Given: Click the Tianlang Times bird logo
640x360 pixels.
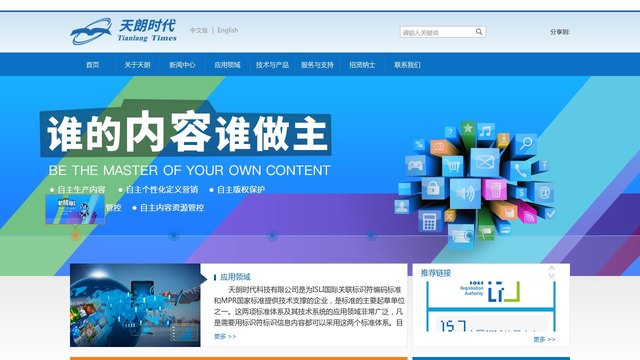Looking at the screenshot, I should coord(91,31).
